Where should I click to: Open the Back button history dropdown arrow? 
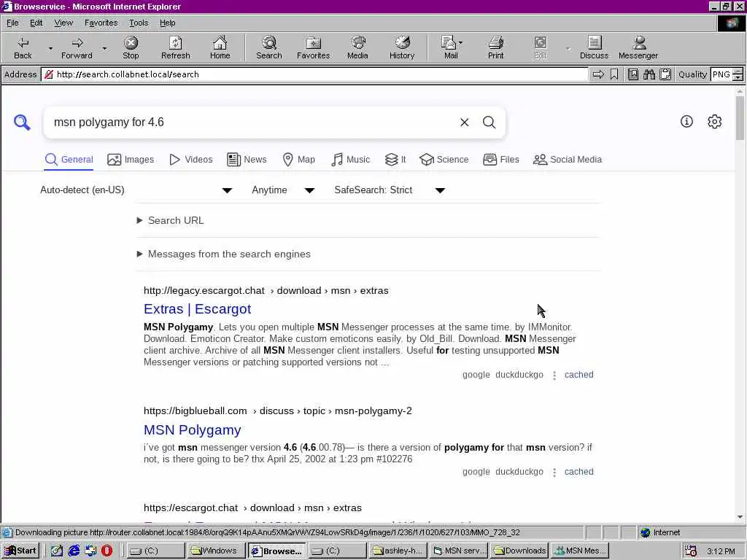point(50,48)
